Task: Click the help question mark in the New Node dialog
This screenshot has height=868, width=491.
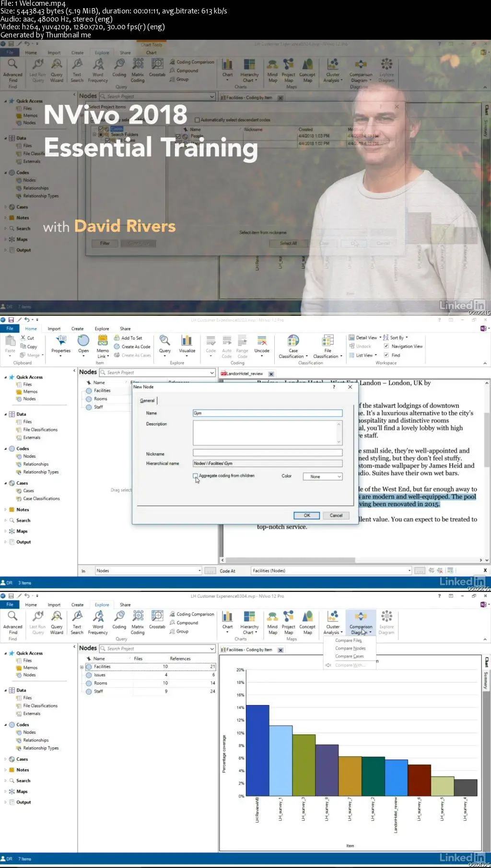Action: pos(334,387)
